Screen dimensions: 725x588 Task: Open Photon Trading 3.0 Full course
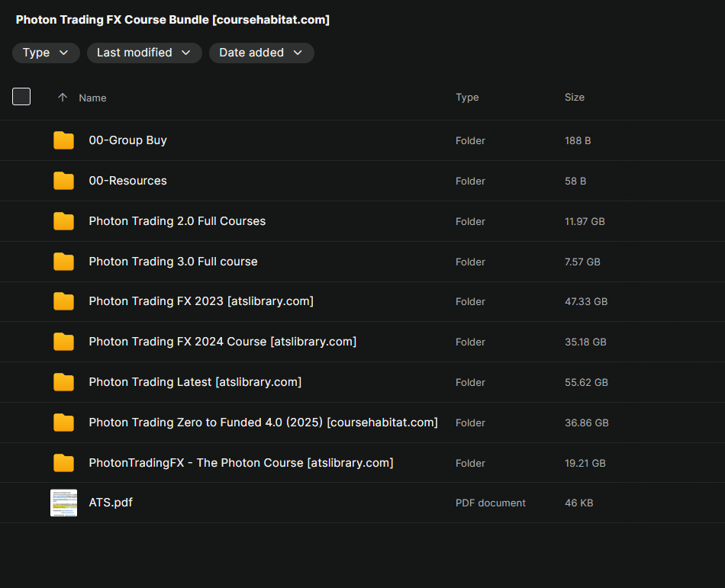[x=173, y=262]
